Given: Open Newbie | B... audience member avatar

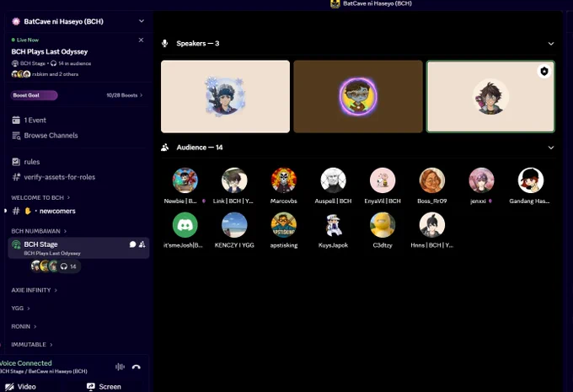Looking at the screenshot, I should coord(185,180).
